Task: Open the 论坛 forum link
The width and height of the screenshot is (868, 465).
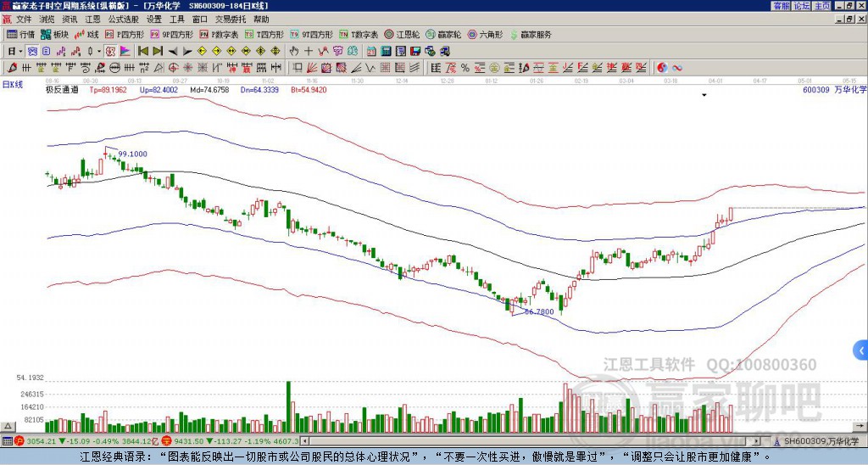Action: click(801, 6)
